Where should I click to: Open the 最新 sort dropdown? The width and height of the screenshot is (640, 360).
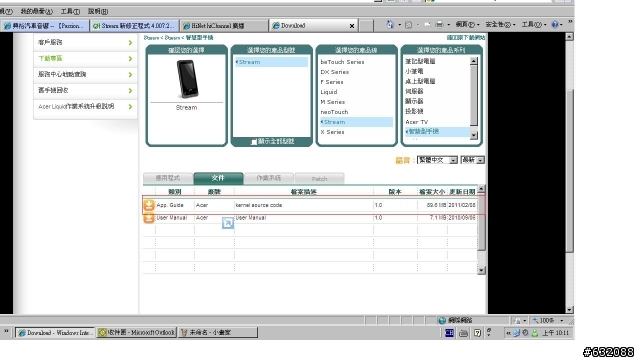(x=472, y=160)
